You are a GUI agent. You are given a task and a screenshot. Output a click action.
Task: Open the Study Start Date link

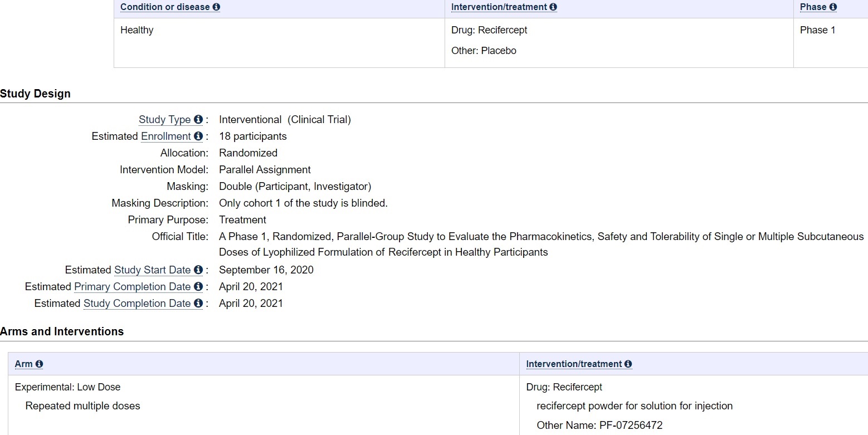[x=152, y=270]
